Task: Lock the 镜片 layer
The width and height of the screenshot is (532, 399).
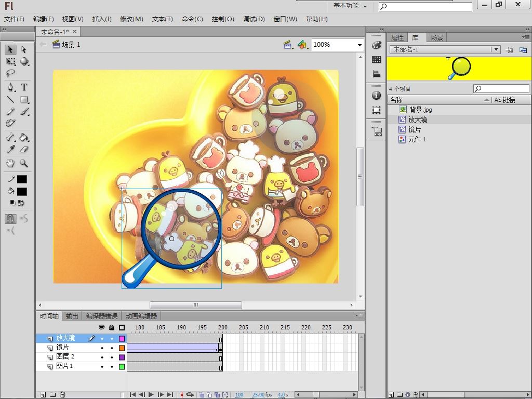Action: pos(112,348)
